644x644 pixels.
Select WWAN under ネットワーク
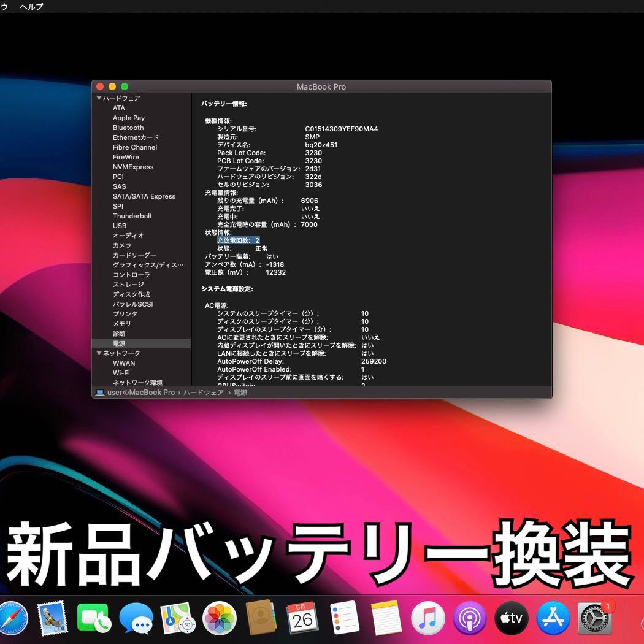coord(124,363)
